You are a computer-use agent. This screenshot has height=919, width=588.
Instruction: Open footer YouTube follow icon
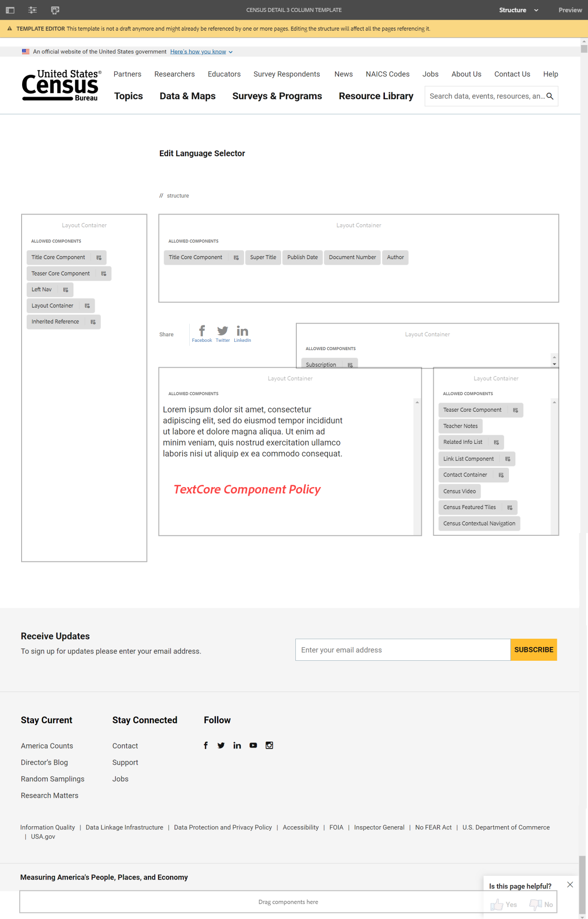[253, 745]
